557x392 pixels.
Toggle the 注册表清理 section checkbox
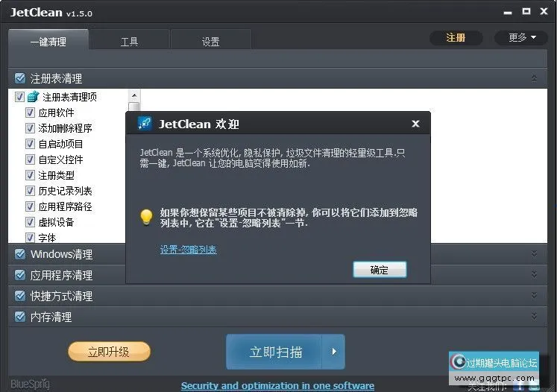click(x=20, y=78)
